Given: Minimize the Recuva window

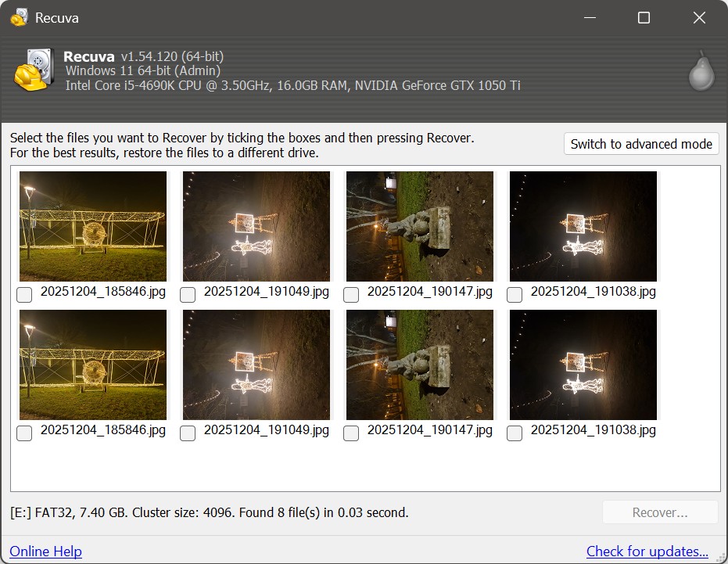Looking at the screenshot, I should point(590,18).
